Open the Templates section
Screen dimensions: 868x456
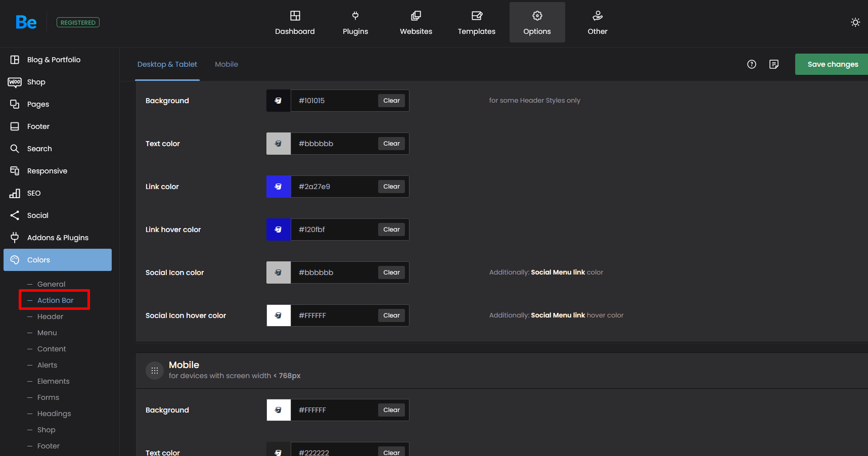(477, 23)
